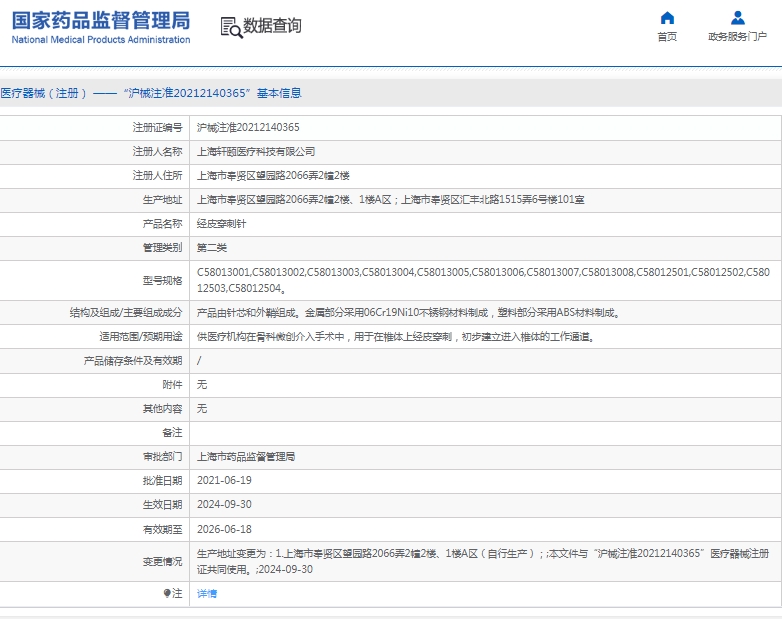The height and width of the screenshot is (619, 782).
Task: Click the 结构及组成/主要组成成分 label
Action: 126,313
